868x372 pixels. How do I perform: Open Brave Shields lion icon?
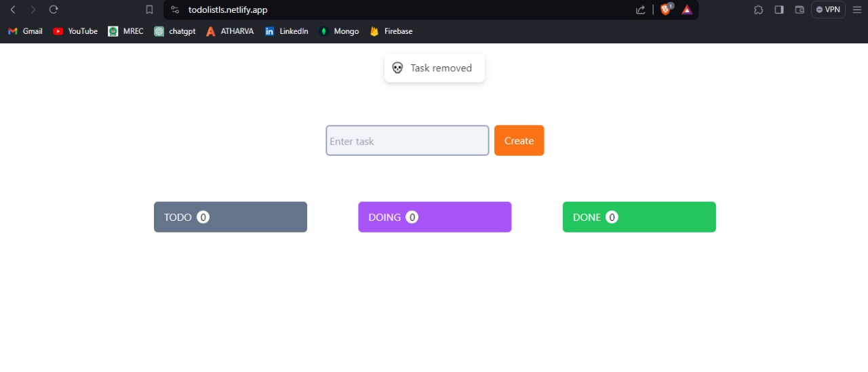(665, 9)
